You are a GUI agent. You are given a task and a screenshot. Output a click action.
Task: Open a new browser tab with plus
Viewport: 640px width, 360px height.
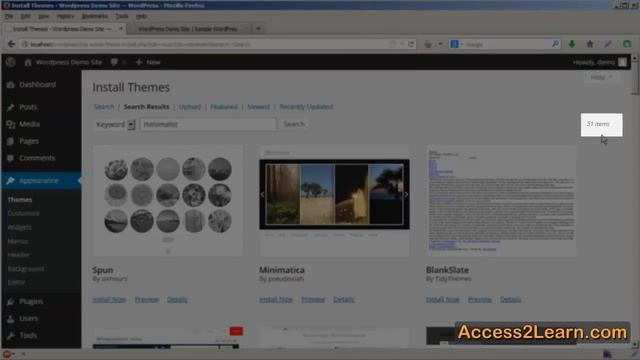pyautogui.click(x=258, y=29)
